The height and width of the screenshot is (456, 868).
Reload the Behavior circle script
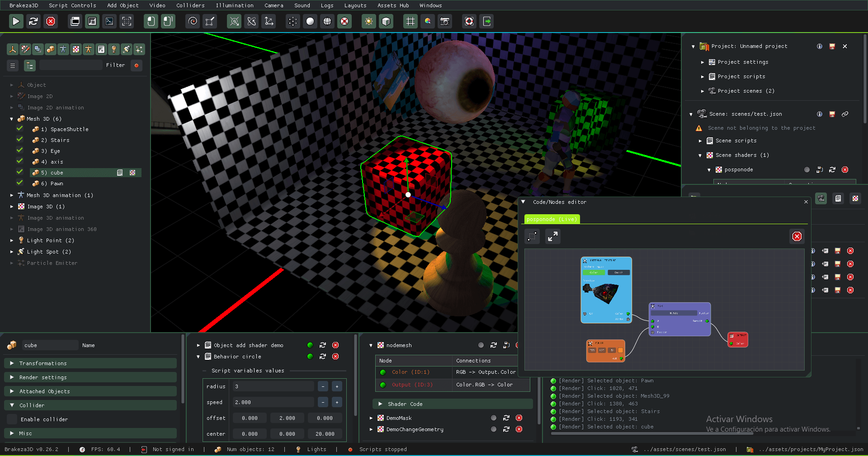[323, 357]
